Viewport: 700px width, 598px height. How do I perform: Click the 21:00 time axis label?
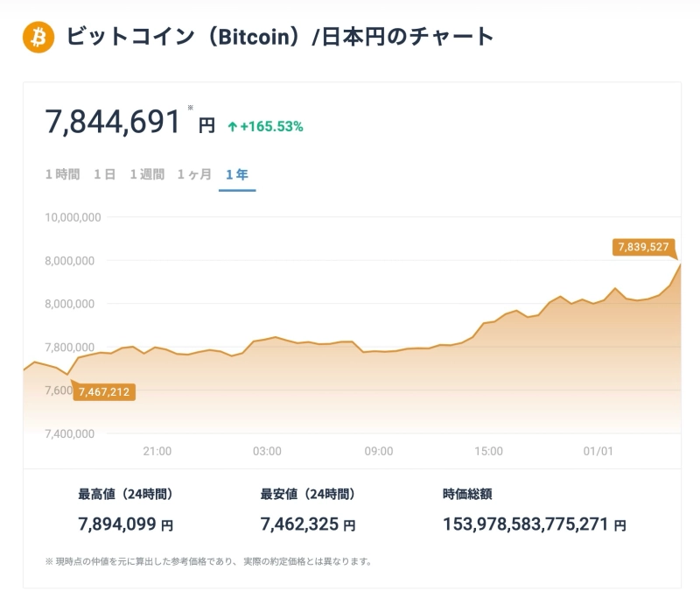pos(157,451)
